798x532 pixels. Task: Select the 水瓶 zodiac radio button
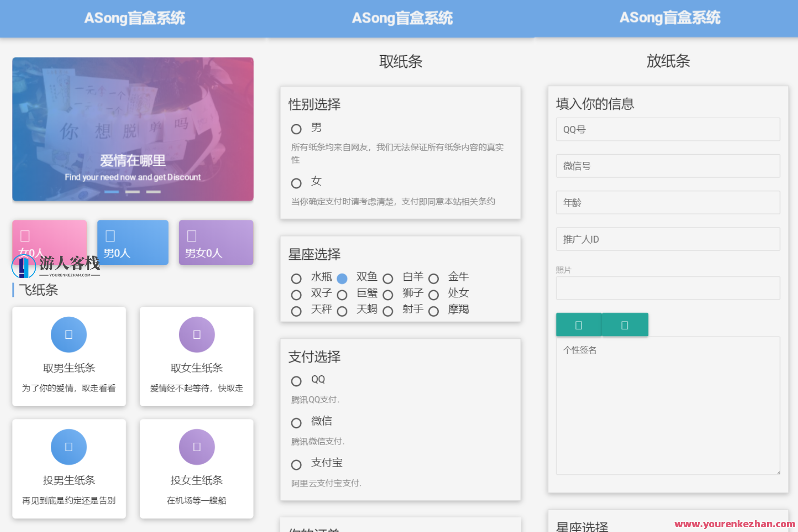tap(297, 278)
